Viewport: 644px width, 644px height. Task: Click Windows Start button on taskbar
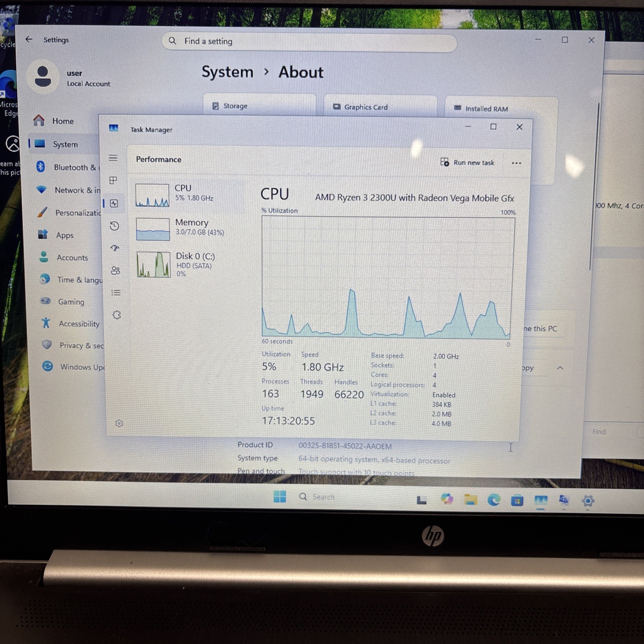click(x=280, y=496)
